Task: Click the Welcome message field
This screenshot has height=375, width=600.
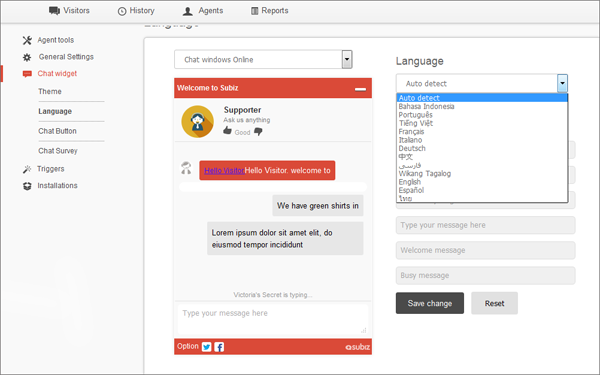Action: click(486, 250)
